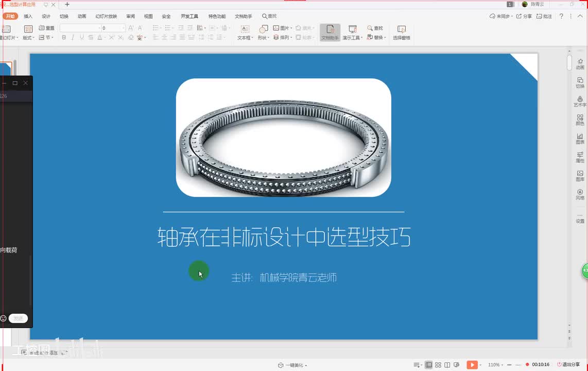
Task: Select the 开发工具 tab
Action: coord(189,16)
